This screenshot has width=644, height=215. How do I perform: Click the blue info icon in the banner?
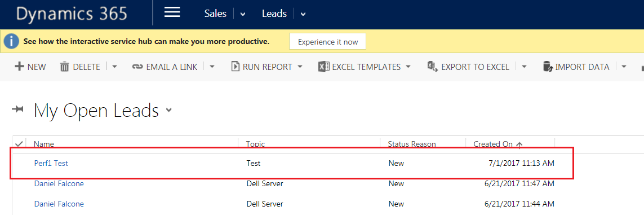pyautogui.click(x=11, y=42)
